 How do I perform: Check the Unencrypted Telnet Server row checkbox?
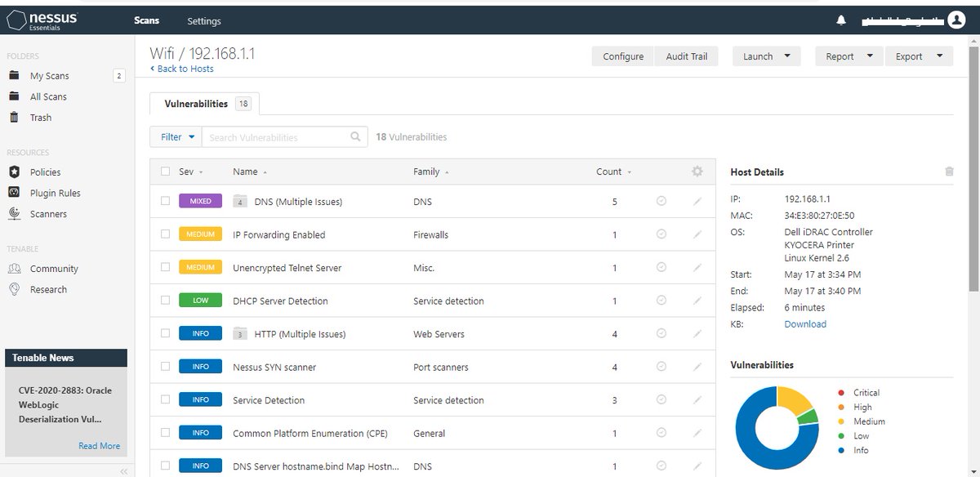166,267
